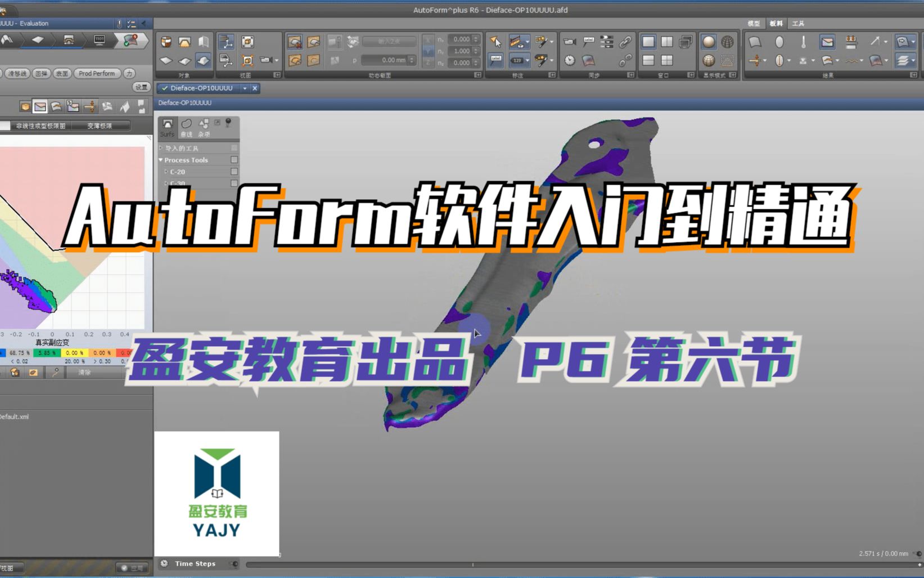
Task: Toggle the C-20 tool checkbox
Action: click(234, 172)
